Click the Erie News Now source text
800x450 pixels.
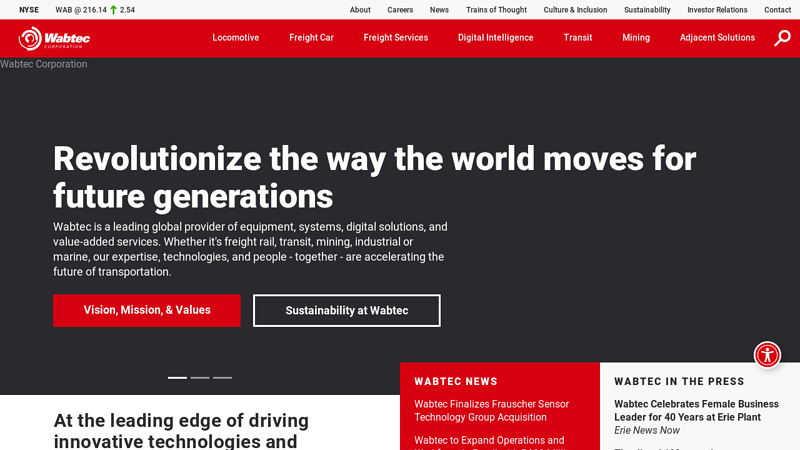[646, 430]
